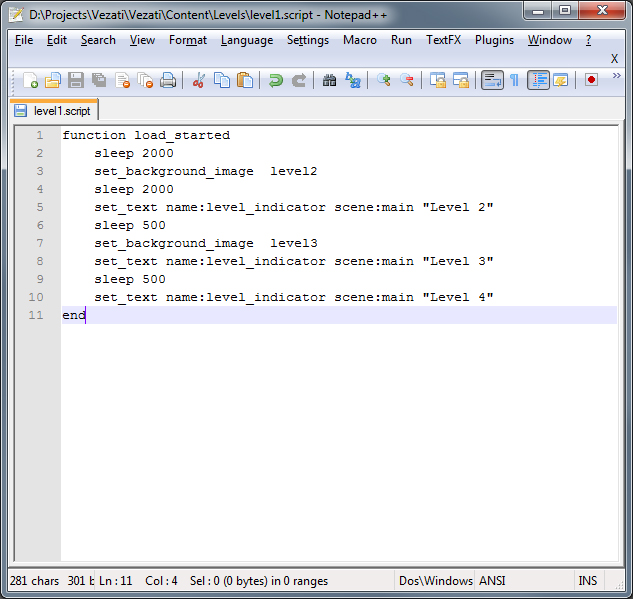Open the Language menu
This screenshot has height=599, width=633.
pos(247,40)
